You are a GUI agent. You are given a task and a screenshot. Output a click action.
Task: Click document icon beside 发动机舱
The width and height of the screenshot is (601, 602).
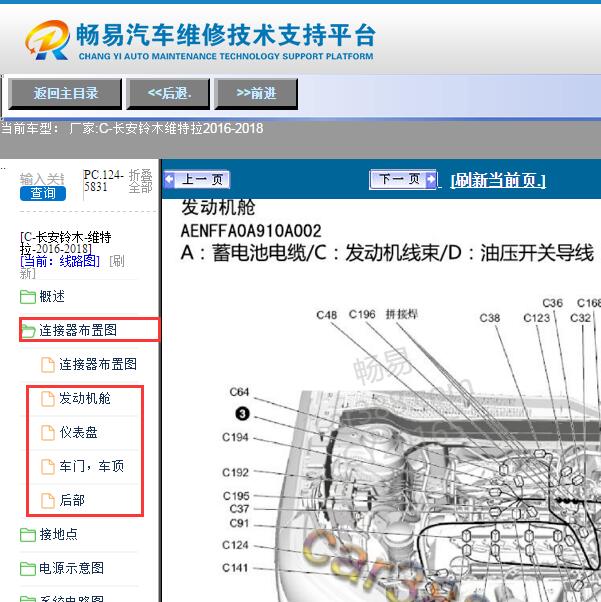click(48, 399)
